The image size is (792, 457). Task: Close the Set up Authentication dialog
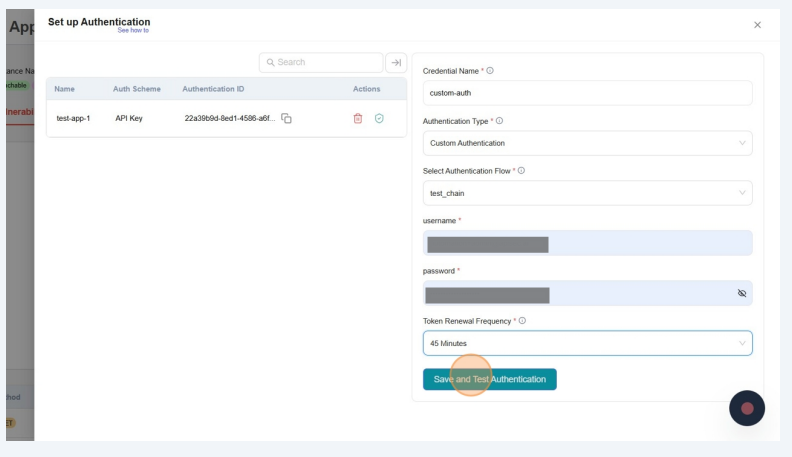point(757,24)
